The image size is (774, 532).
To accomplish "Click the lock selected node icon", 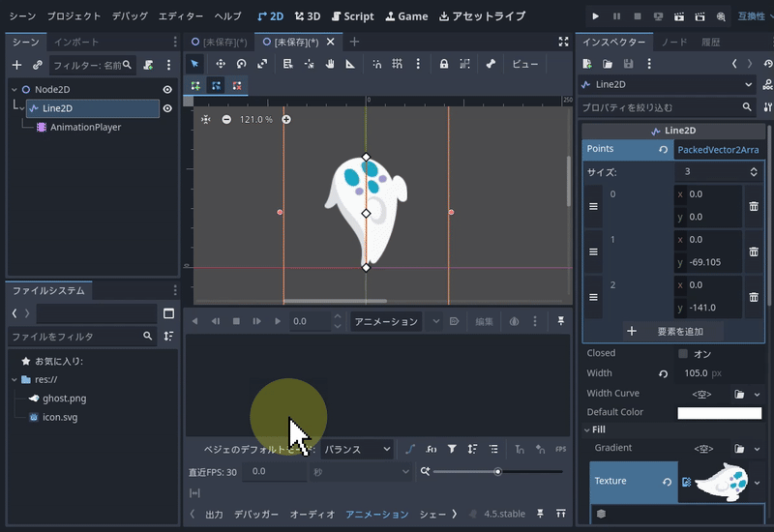I will pos(444,64).
